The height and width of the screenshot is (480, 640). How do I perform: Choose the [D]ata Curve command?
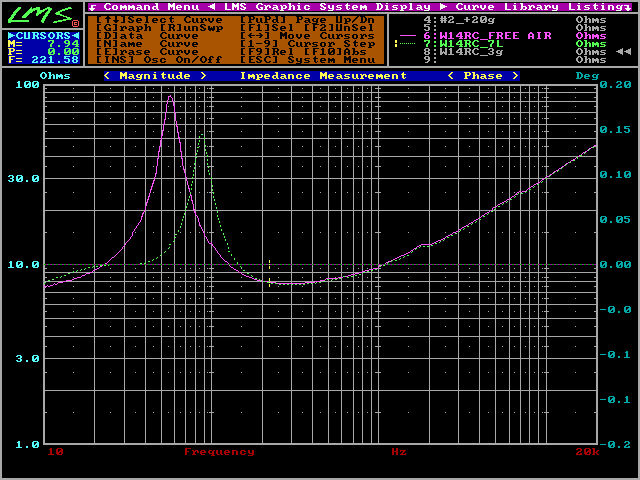[147, 36]
